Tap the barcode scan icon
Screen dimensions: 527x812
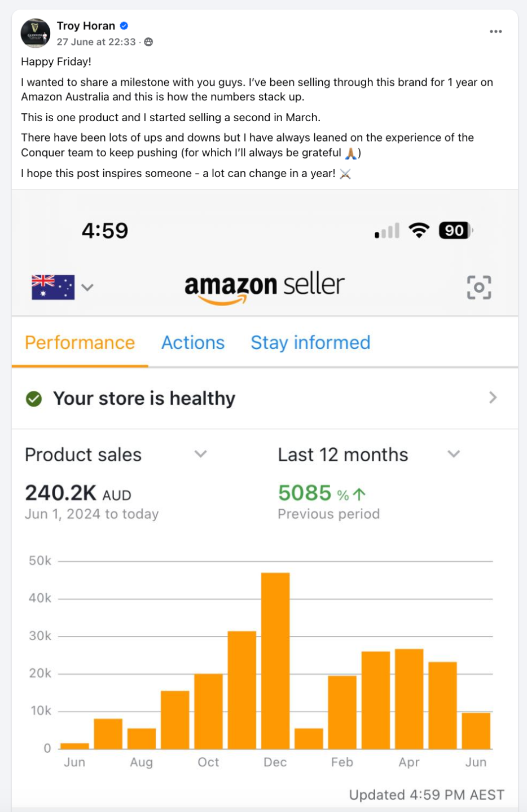(478, 287)
